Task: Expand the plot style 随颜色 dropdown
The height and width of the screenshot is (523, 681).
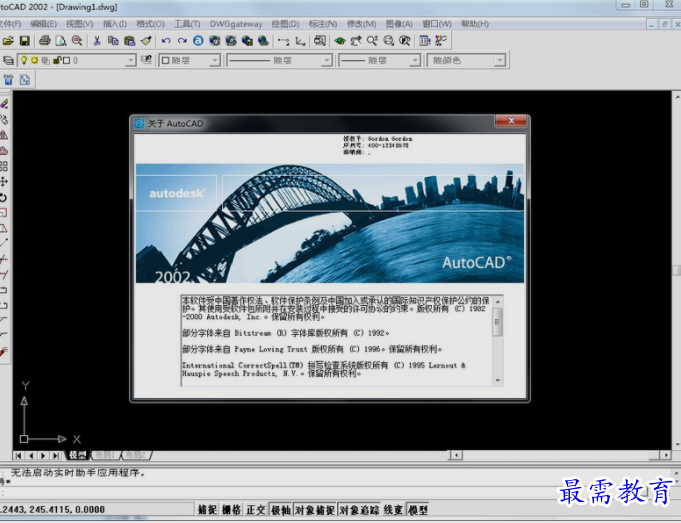Action: pos(500,60)
